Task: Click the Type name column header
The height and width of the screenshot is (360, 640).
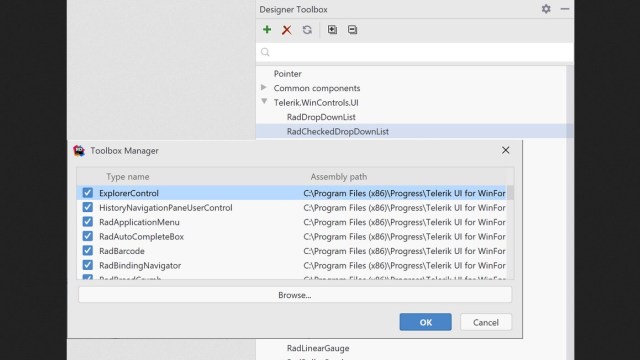Action: [x=128, y=177]
